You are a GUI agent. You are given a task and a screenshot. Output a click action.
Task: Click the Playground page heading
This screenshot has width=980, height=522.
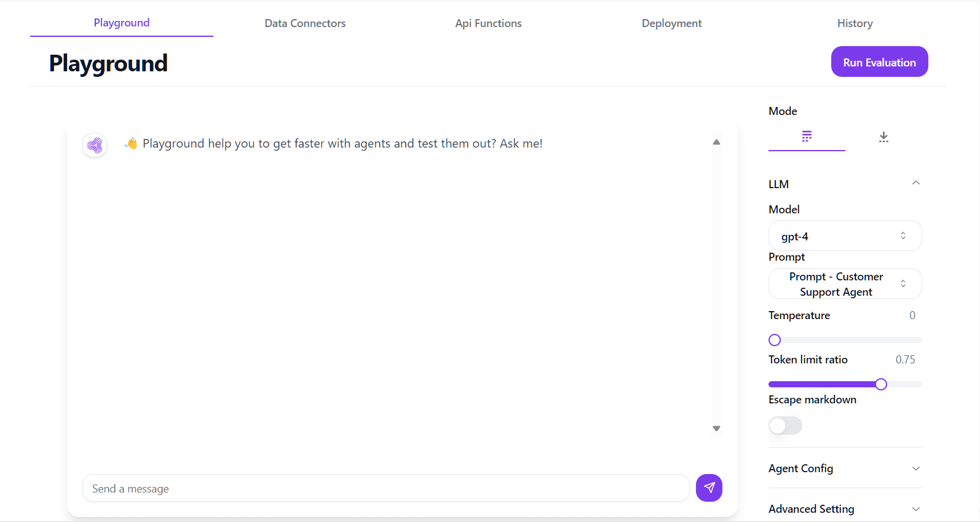coord(108,63)
